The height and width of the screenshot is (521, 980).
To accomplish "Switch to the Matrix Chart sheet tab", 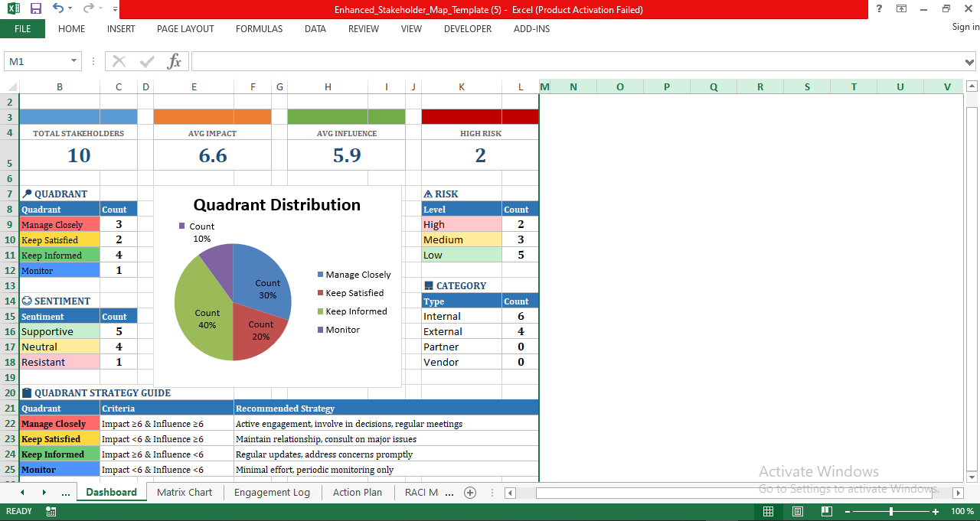I will (185, 493).
